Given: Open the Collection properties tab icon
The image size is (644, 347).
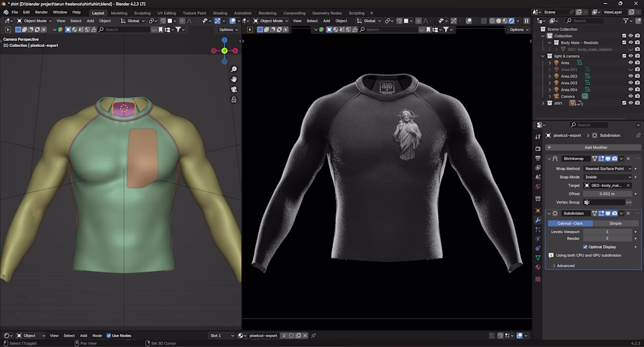Looking at the screenshot, I should 538,199.
